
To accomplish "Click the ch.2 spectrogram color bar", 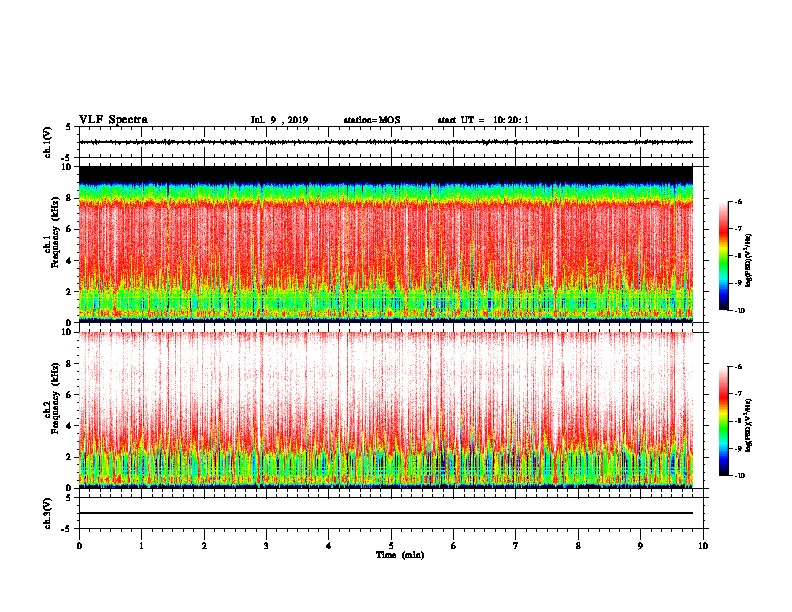I will pyautogui.click(x=723, y=421).
